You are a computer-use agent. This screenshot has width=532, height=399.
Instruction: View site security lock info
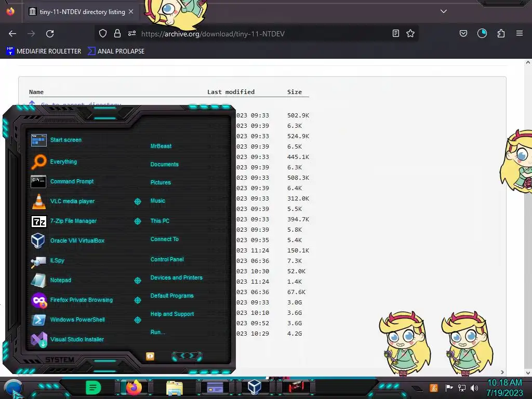[x=117, y=33]
